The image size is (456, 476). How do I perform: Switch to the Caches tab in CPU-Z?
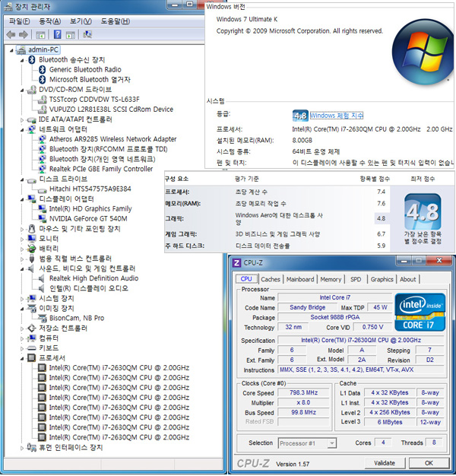coord(271,279)
